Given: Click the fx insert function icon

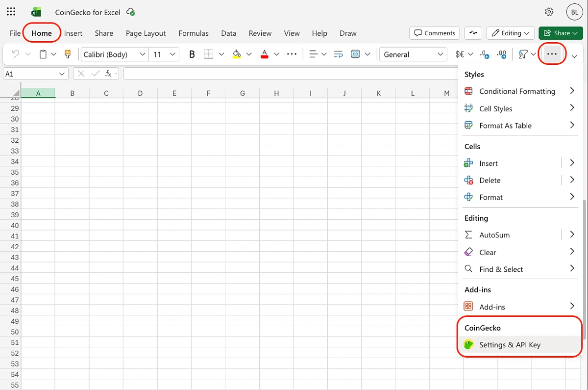Looking at the screenshot, I should [x=108, y=74].
